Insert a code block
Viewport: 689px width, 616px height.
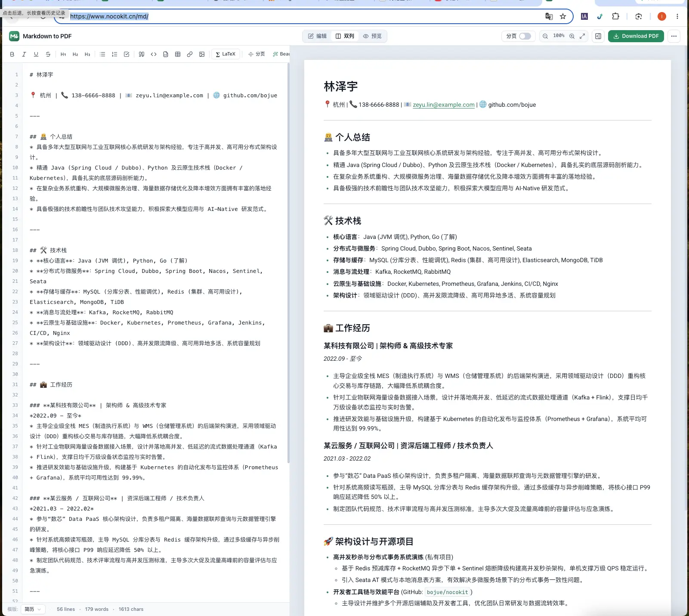166,54
